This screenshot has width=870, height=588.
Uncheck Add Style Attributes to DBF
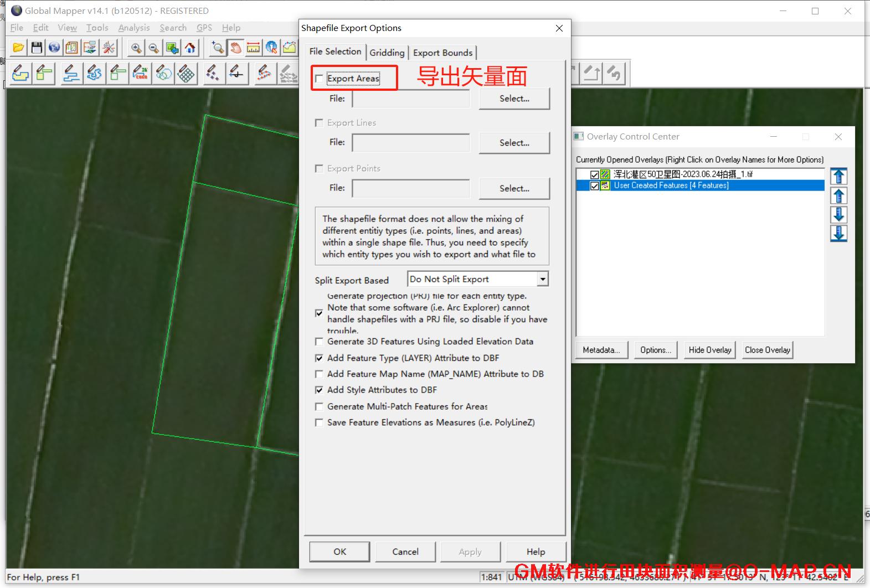click(319, 390)
